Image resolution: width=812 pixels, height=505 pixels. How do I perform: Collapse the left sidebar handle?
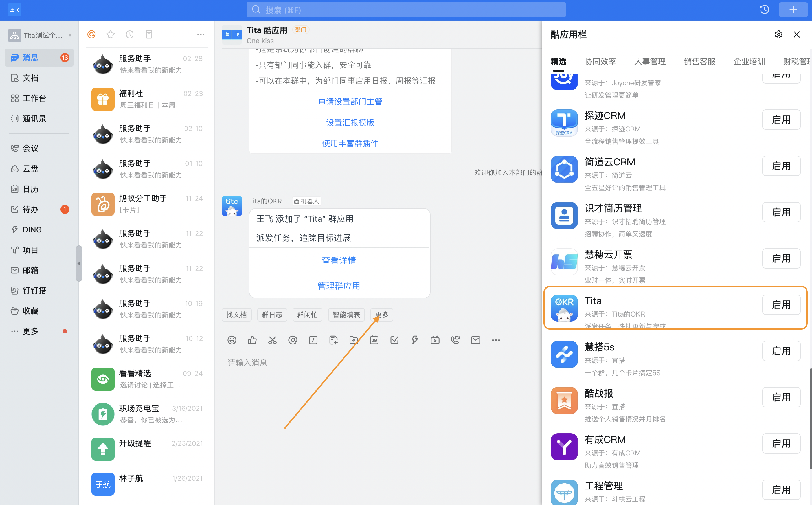coord(79,264)
